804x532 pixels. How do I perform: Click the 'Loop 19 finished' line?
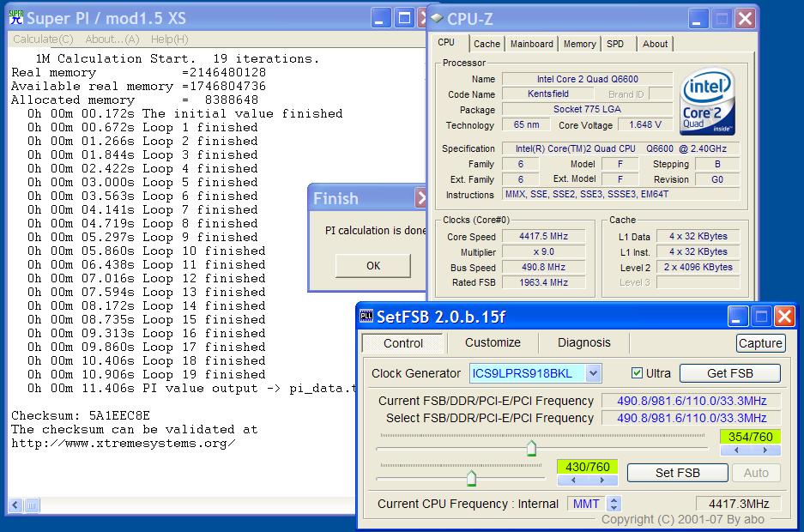[x=146, y=375]
